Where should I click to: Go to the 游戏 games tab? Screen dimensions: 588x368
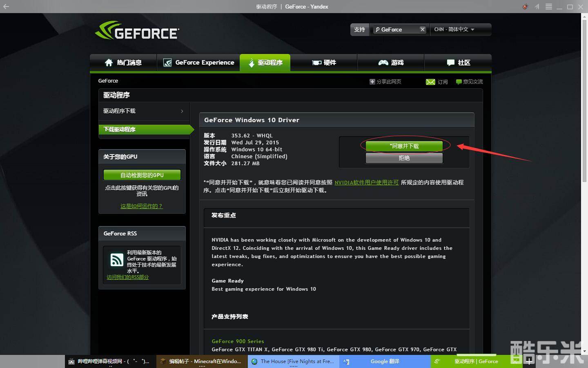(391, 63)
